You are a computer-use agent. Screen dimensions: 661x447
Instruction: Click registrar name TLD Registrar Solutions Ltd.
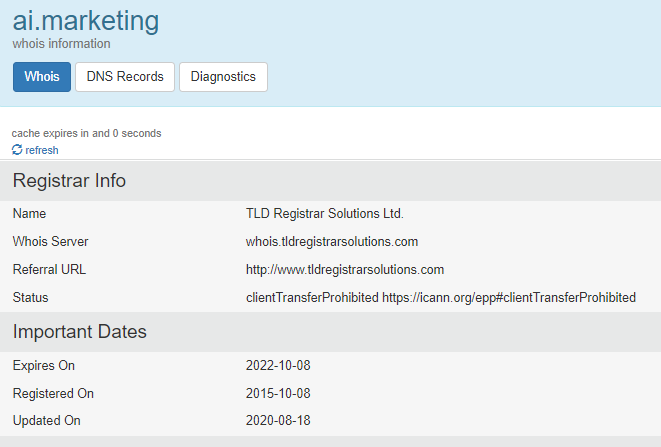pyautogui.click(x=325, y=213)
